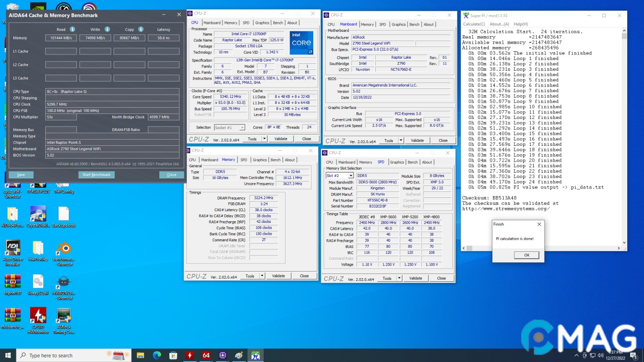
Task: Launch ASRock Timing Configurator desktop icon
Action: [x=64, y=316]
